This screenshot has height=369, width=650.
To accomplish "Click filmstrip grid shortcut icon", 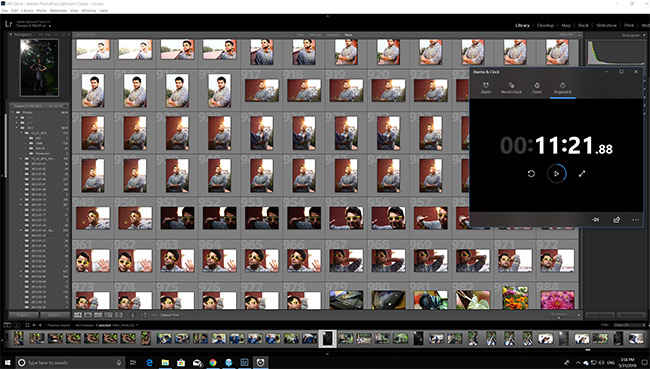I will pyautogui.click(x=27, y=325).
